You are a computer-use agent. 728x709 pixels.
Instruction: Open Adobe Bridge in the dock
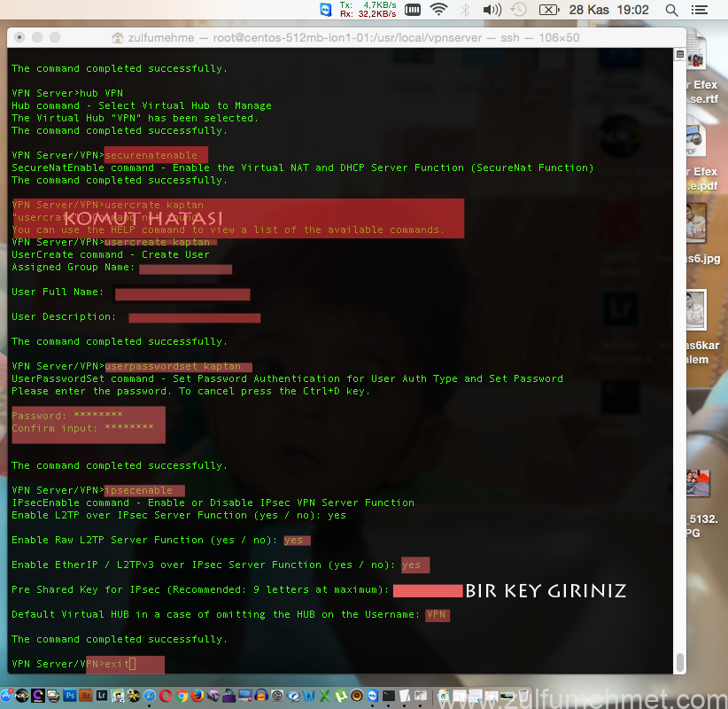86,696
